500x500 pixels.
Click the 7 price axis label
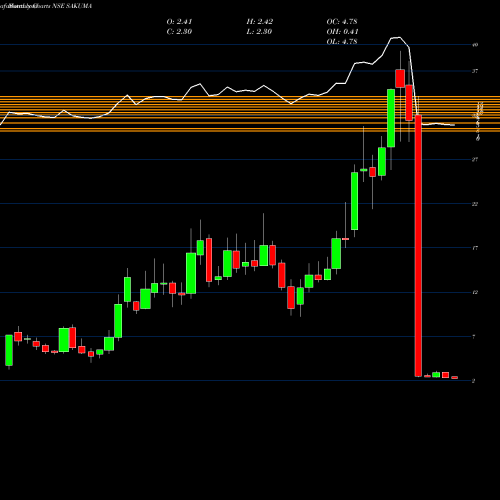pyautogui.click(x=474, y=337)
